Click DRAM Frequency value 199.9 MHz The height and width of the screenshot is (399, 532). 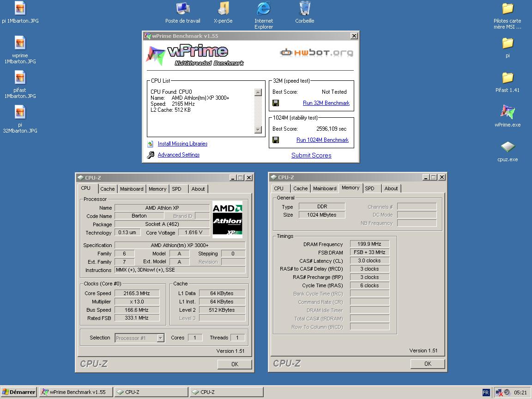[369, 244]
